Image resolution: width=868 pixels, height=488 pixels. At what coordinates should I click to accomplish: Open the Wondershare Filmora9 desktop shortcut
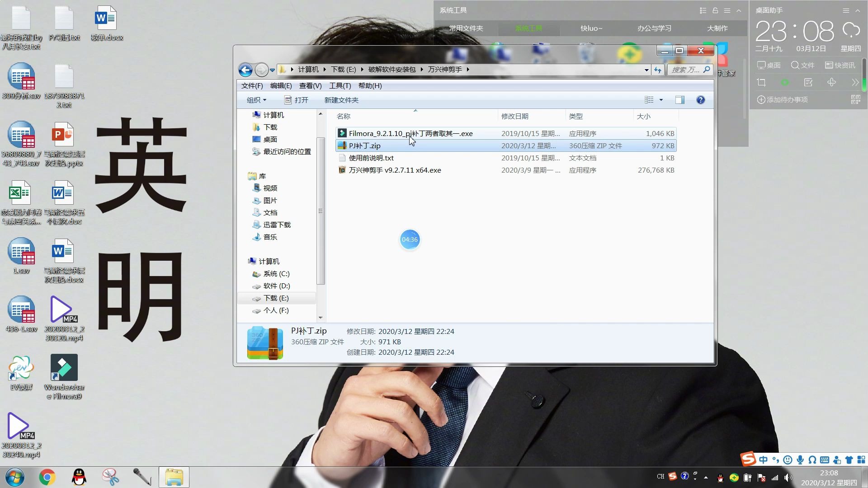[x=64, y=377]
